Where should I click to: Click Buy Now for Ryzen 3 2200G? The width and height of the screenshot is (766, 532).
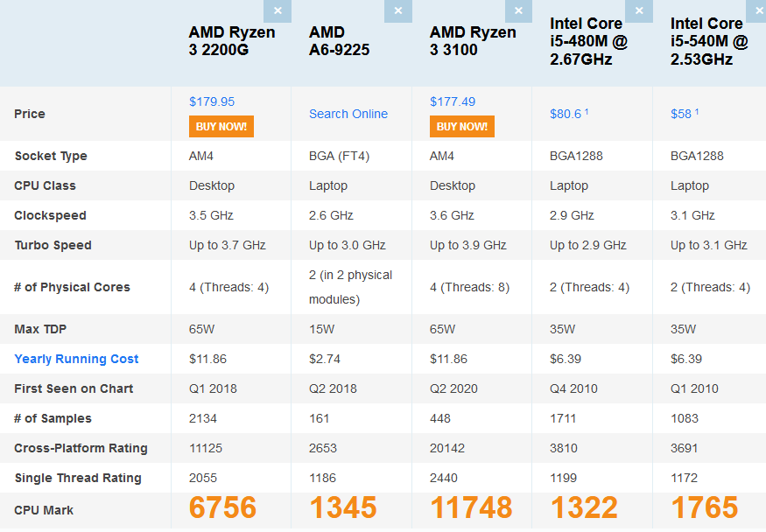221,126
